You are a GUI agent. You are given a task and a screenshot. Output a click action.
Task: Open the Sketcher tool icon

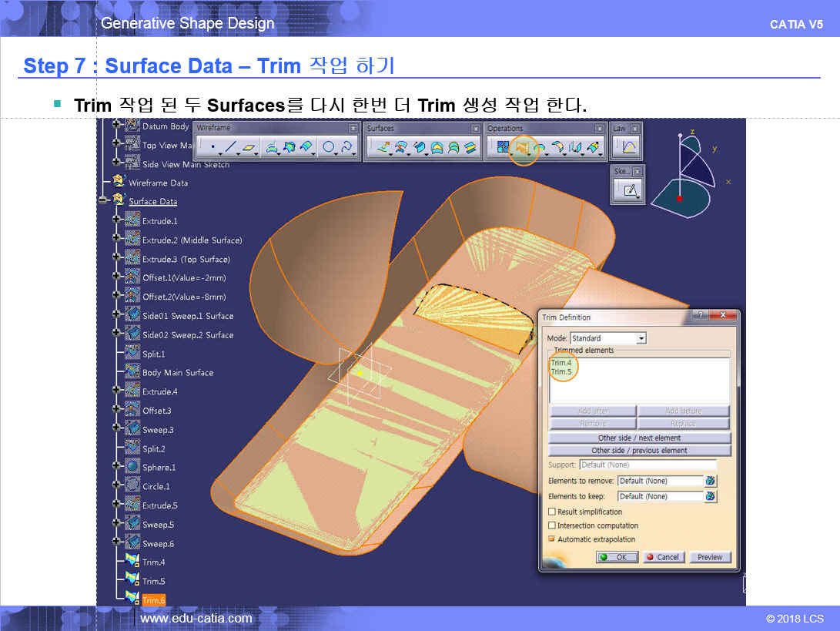click(x=631, y=190)
